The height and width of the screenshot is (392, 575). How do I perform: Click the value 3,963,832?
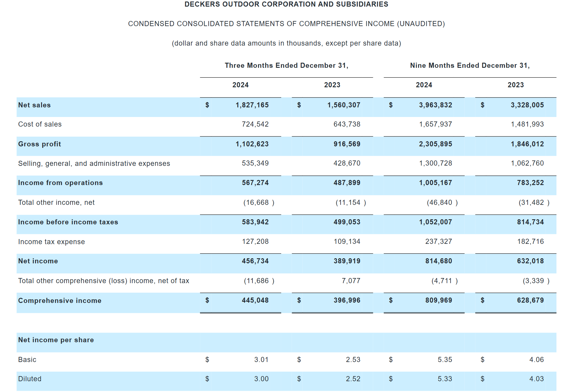point(436,105)
